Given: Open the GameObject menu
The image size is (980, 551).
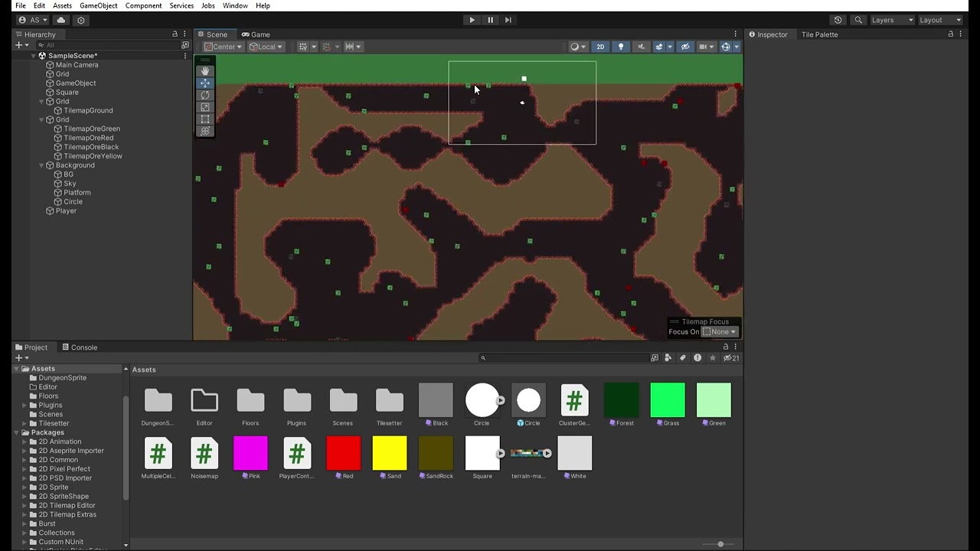Looking at the screenshot, I should pyautogui.click(x=99, y=5).
